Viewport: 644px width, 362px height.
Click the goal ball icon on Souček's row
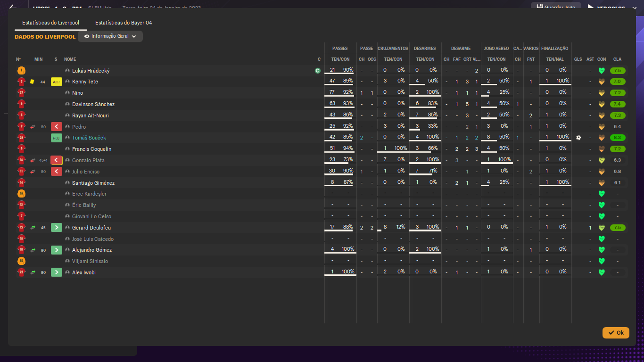pos(578,138)
